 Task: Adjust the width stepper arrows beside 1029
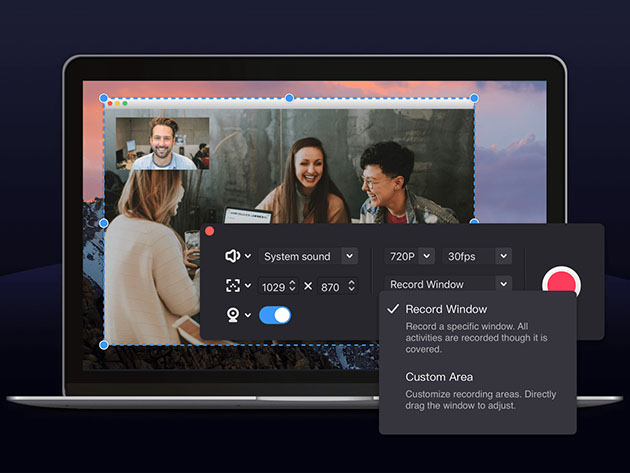tap(292, 286)
